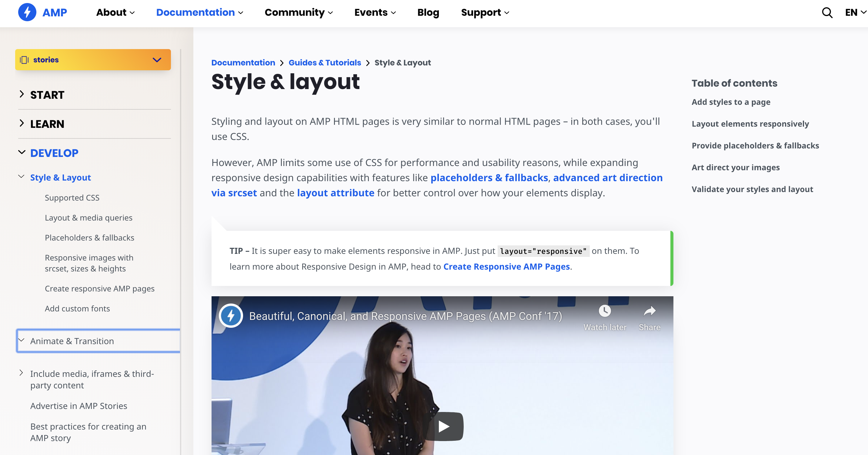
Task: Open the stories format dropdown
Action: [x=93, y=60]
